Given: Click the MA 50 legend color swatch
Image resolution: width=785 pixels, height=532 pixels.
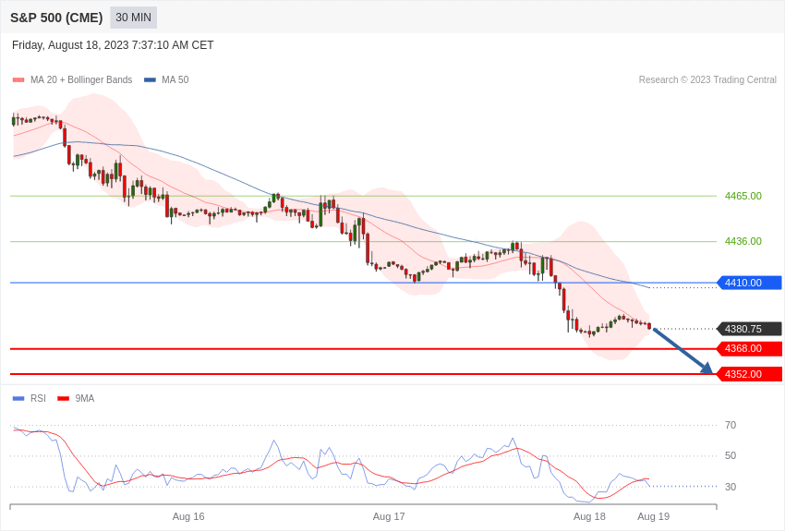Looking at the screenshot, I should pyautogui.click(x=150, y=79).
